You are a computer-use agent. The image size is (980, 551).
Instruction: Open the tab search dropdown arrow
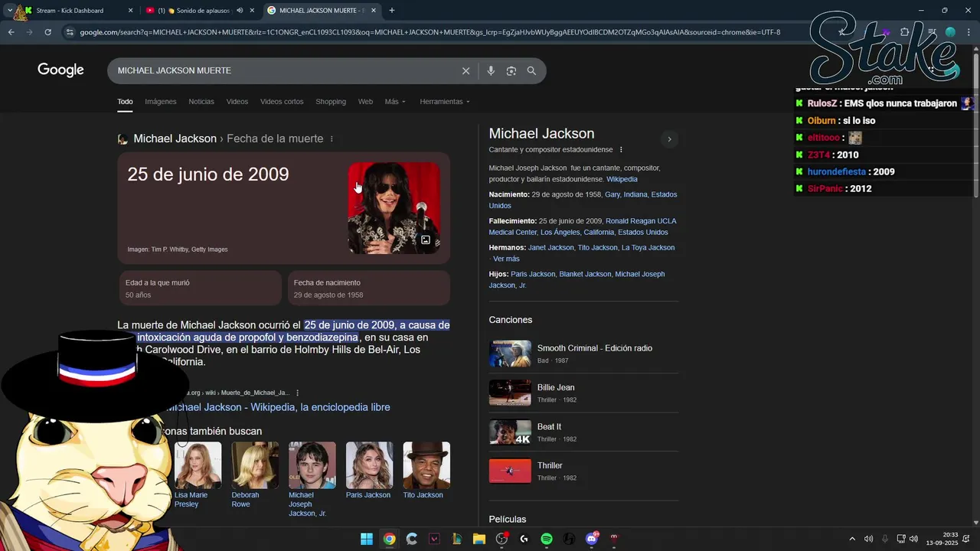pos(9,11)
